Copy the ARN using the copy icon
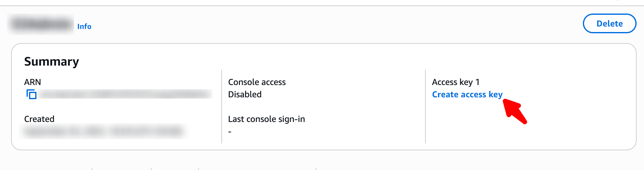The height and width of the screenshot is (170, 644). click(x=31, y=94)
